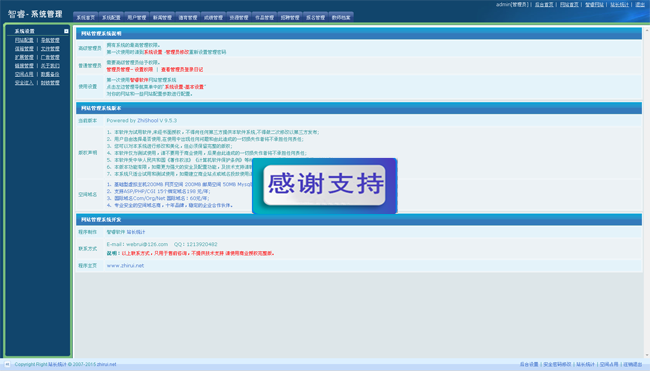Screen dimensions: 650x371
Task: Click 退出 link at top right
Action: click(x=640, y=5)
